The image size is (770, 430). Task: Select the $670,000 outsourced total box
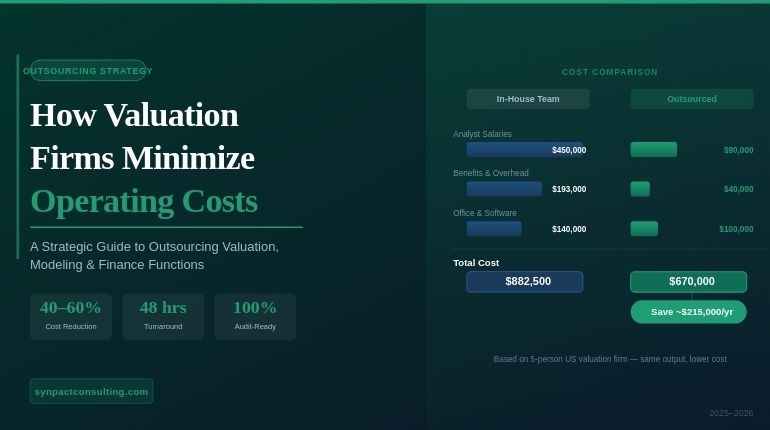689,282
